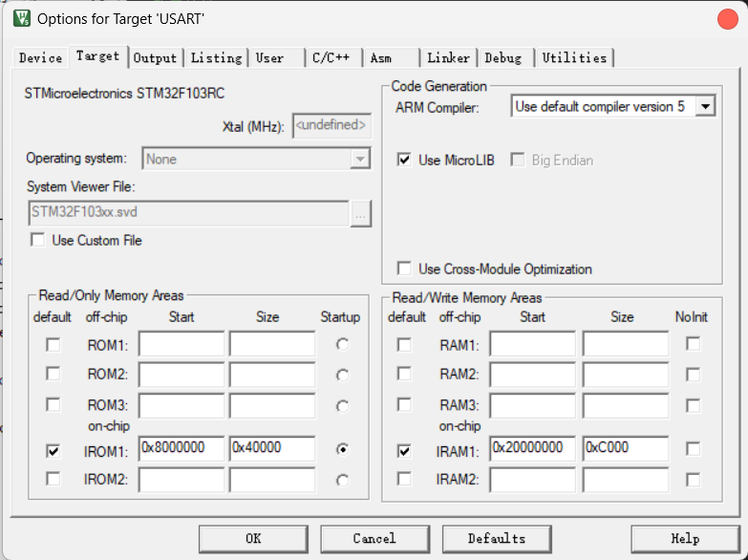Close the Options dialog with red button
The image size is (748, 560).
click(728, 19)
